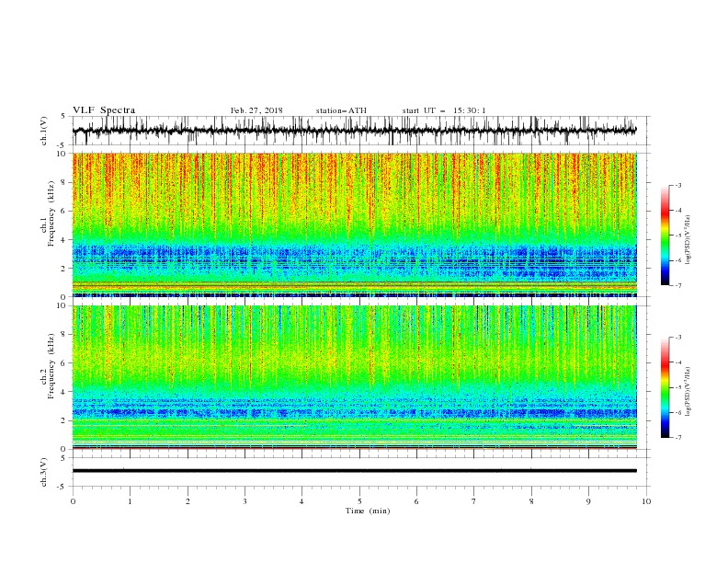Click the time axis tick label "10"
728x563 pixels.
point(646,501)
